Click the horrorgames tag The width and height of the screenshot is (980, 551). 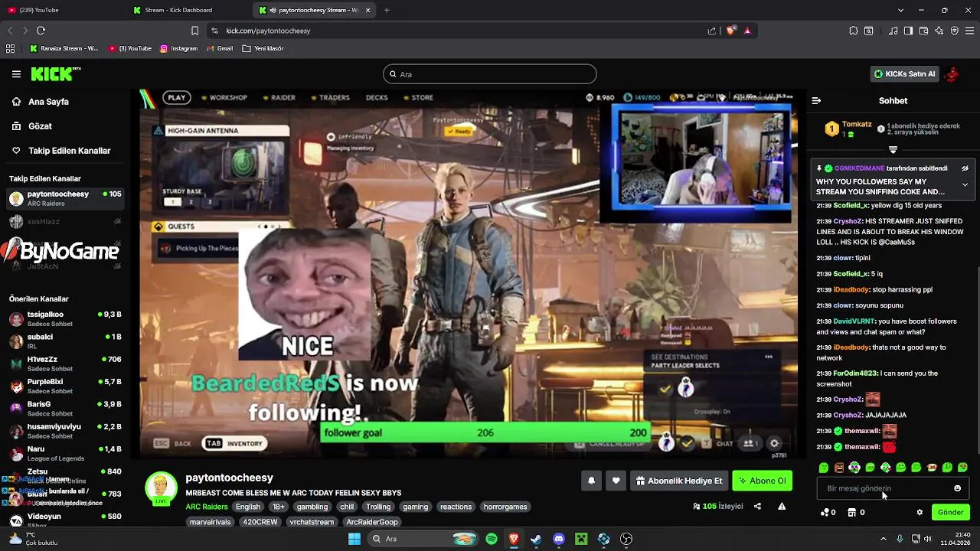[x=505, y=507]
